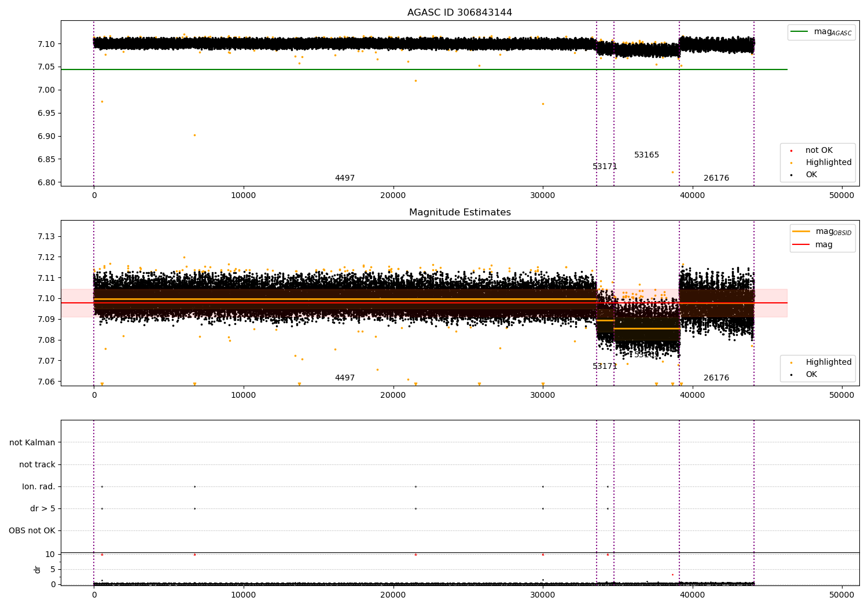Click the 6.85 y-axis tick label

46,160
